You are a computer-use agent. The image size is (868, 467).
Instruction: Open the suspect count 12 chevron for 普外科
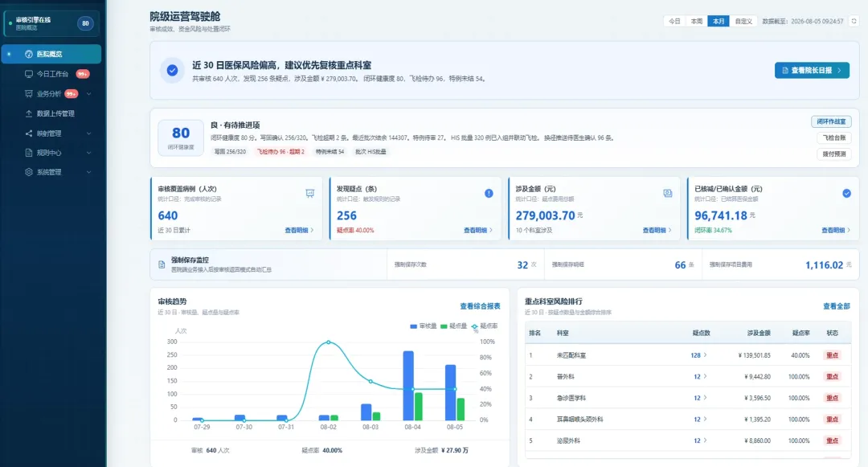pyautogui.click(x=705, y=377)
